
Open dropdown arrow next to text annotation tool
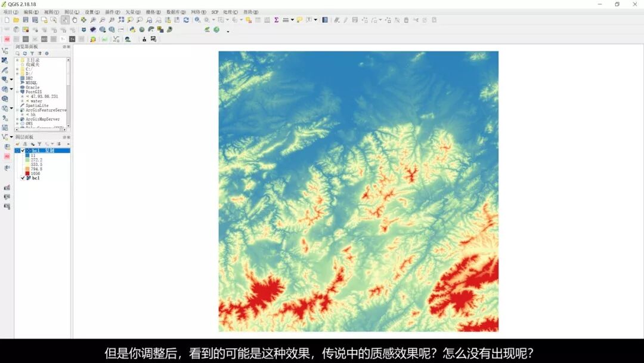315,20
